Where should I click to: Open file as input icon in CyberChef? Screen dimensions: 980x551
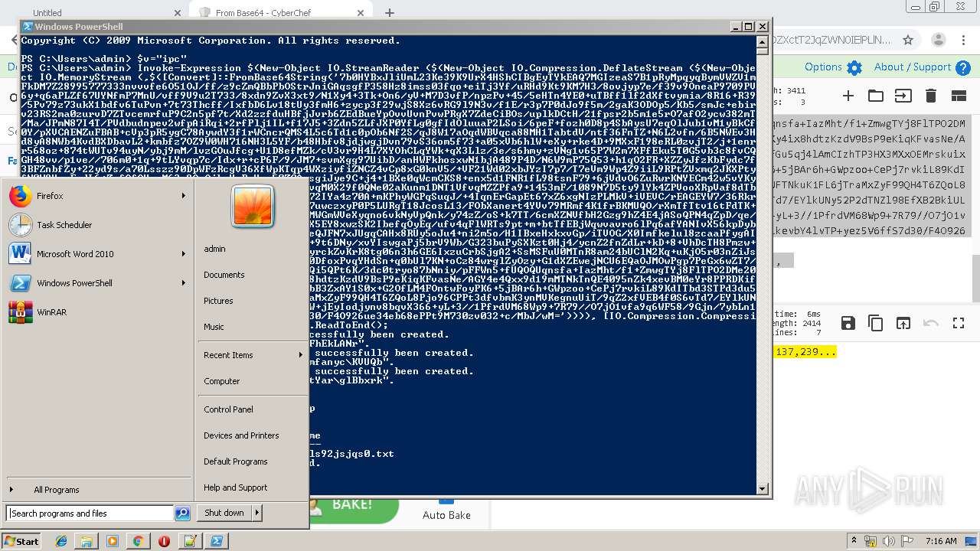tap(903, 96)
